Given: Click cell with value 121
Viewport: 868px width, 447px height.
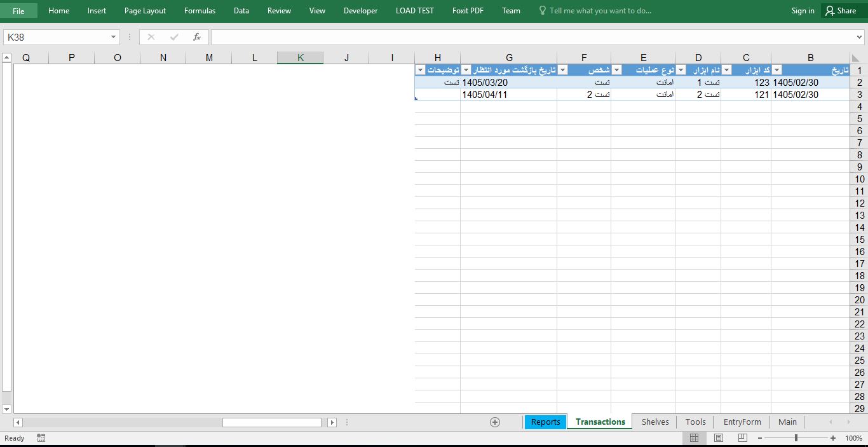Looking at the screenshot, I should [746, 95].
